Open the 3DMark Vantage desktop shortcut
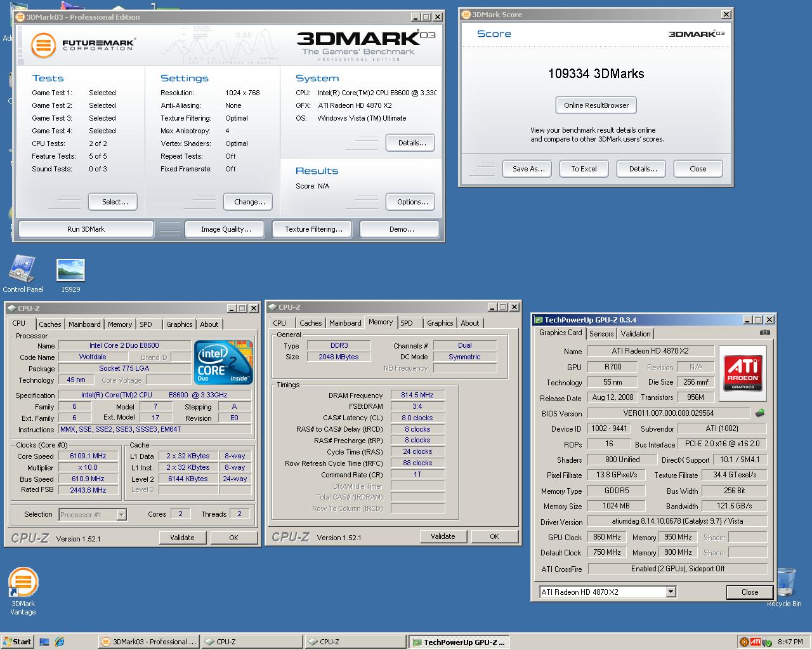The height and width of the screenshot is (650, 812). [x=23, y=591]
